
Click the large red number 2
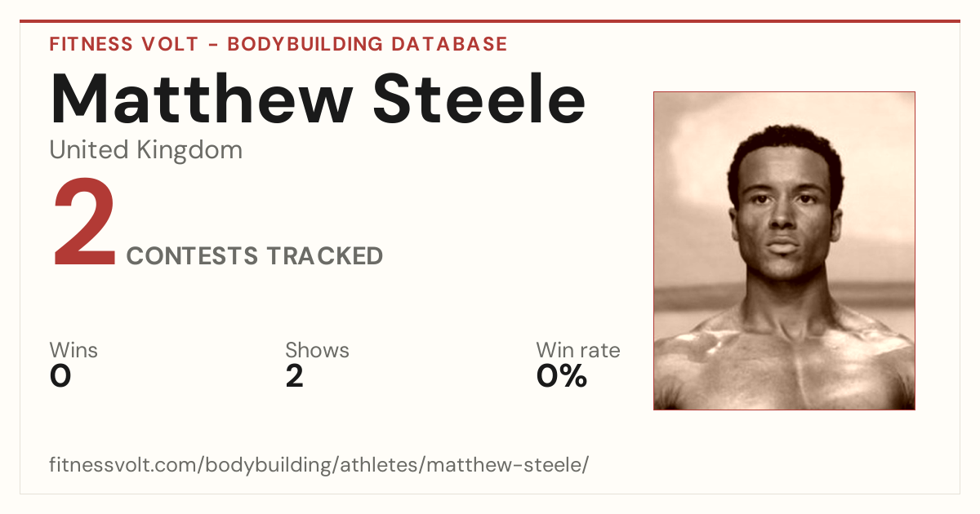click(85, 224)
